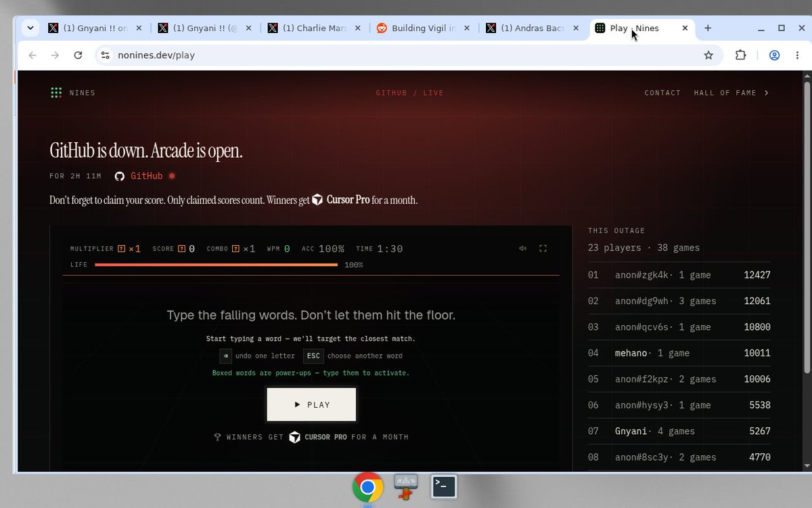
Task: Open Google Chrome from the dock
Action: click(367, 487)
